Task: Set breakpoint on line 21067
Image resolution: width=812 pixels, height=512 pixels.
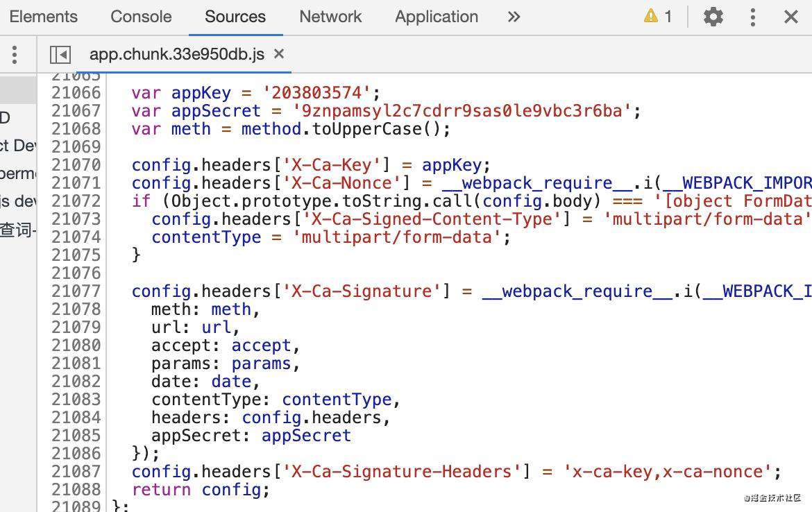Action: point(76,111)
